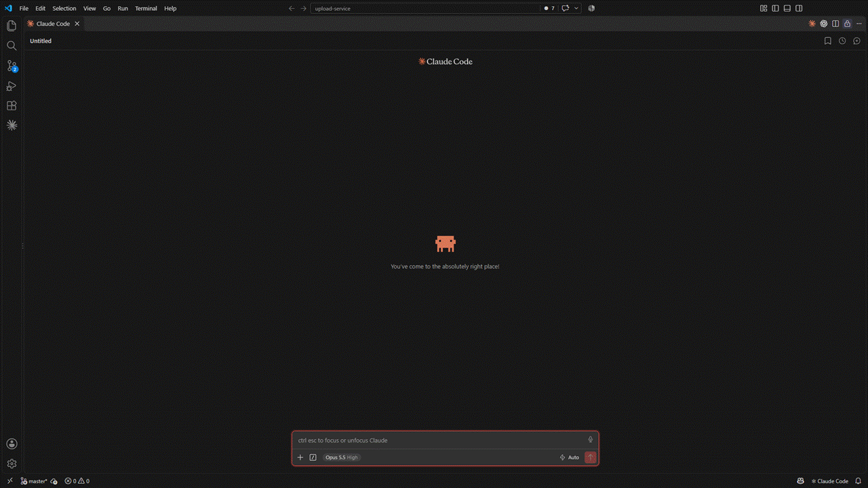The image size is (868, 488).
Task: Toggle the bottom Panel
Action: [787, 8]
